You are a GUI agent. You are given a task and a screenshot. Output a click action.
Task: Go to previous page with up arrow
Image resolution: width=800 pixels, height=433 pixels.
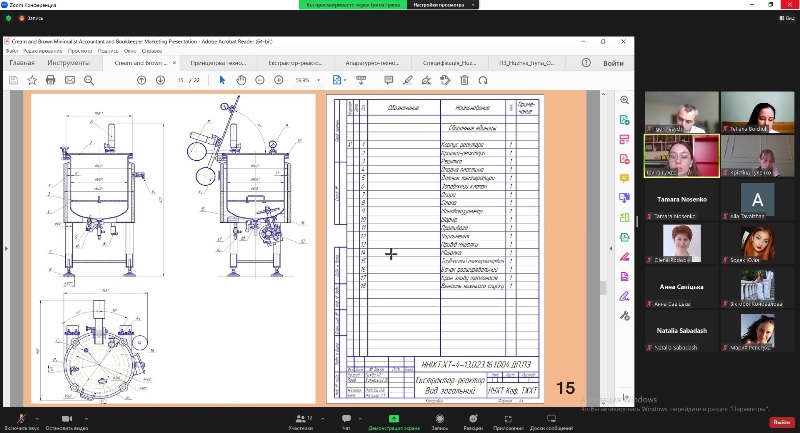click(141, 80)
